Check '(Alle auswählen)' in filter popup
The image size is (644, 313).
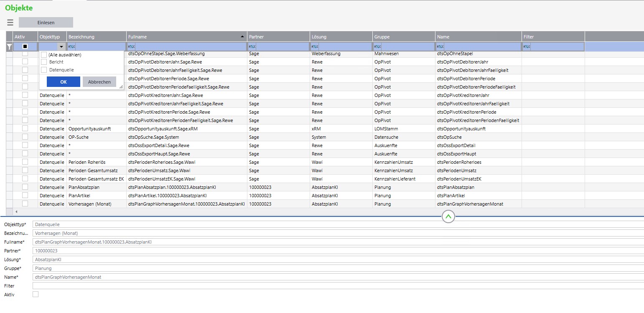click(44, 55)
